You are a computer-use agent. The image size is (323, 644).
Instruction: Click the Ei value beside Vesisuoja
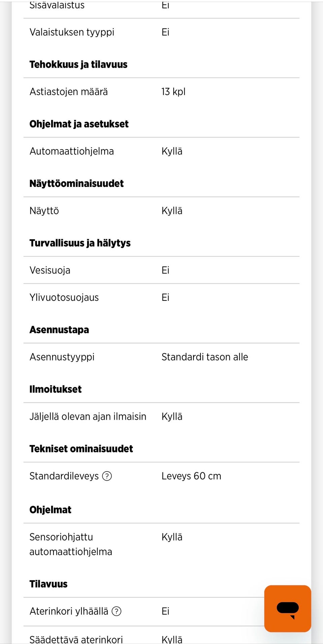[165, 270]
